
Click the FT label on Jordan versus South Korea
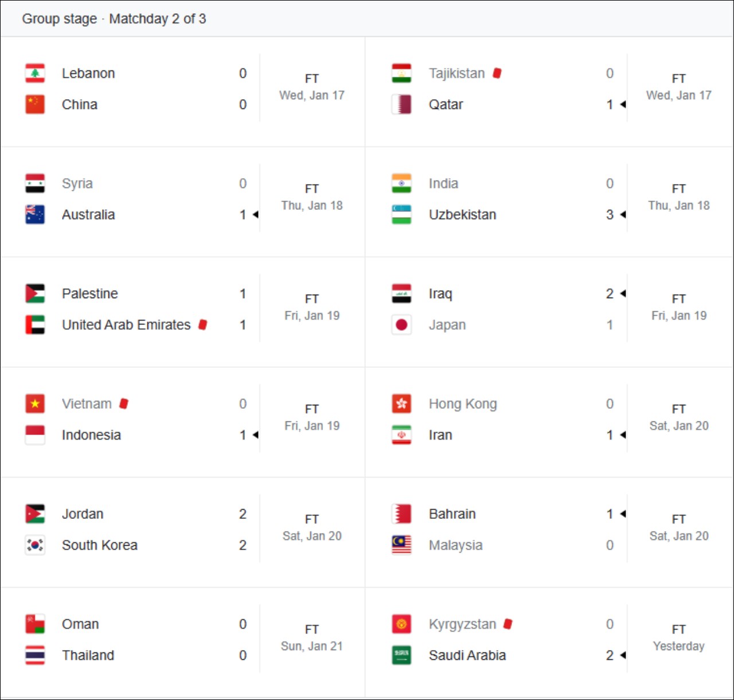point(312,519)
